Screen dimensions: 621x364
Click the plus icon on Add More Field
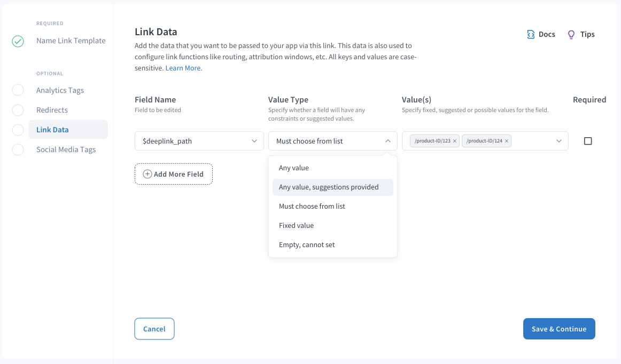click(148, 174)
